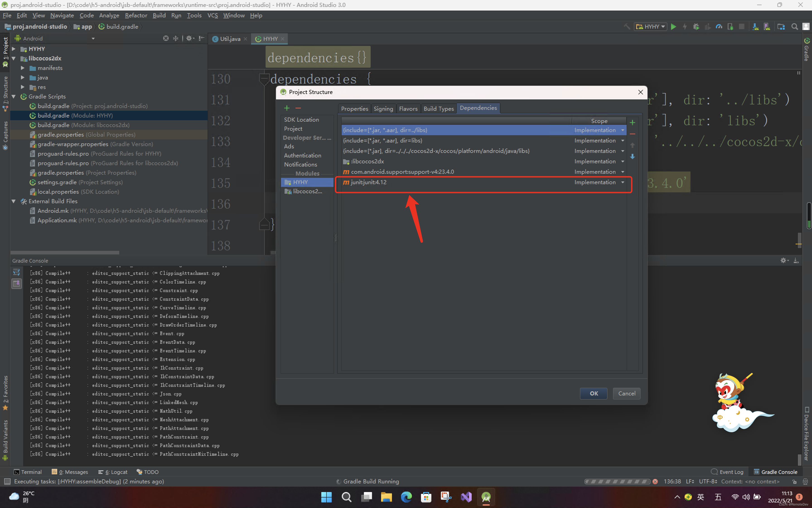This screenshot has height=508, width=812.
Task: Collapse all in Project panel icon
Action: click(176, 38)
